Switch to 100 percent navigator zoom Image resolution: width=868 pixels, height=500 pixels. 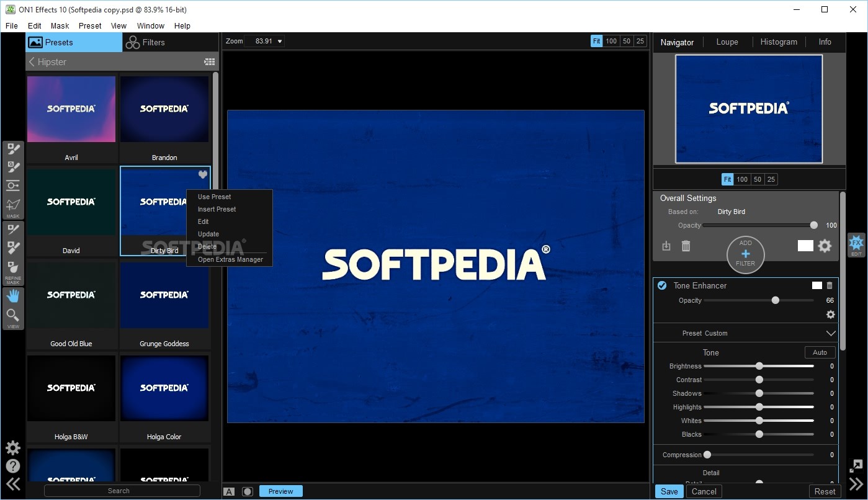click(742, 179)
